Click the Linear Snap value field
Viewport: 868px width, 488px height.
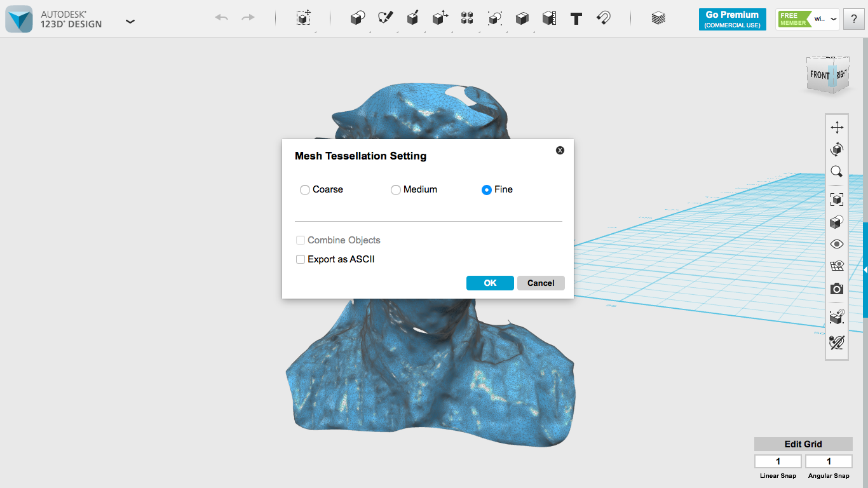click(x=778, y=461)
